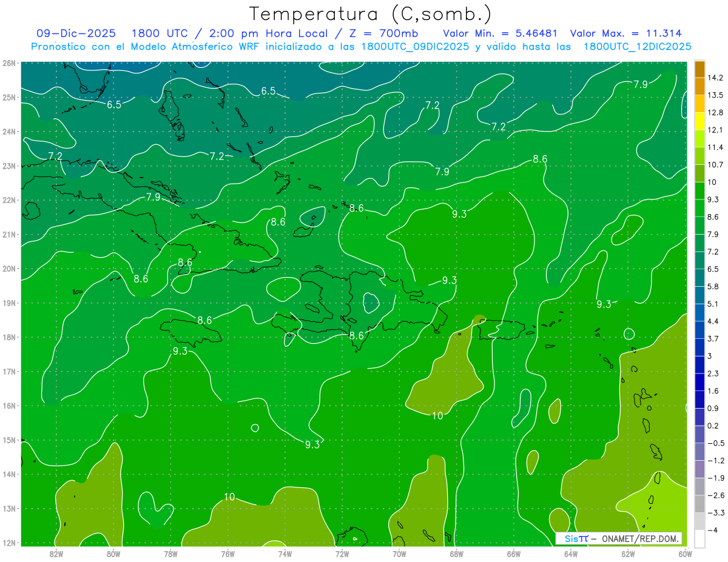Click the latitude axis label "18N"
The height and width of the screenshot is (562, 728).
(8, 337)
